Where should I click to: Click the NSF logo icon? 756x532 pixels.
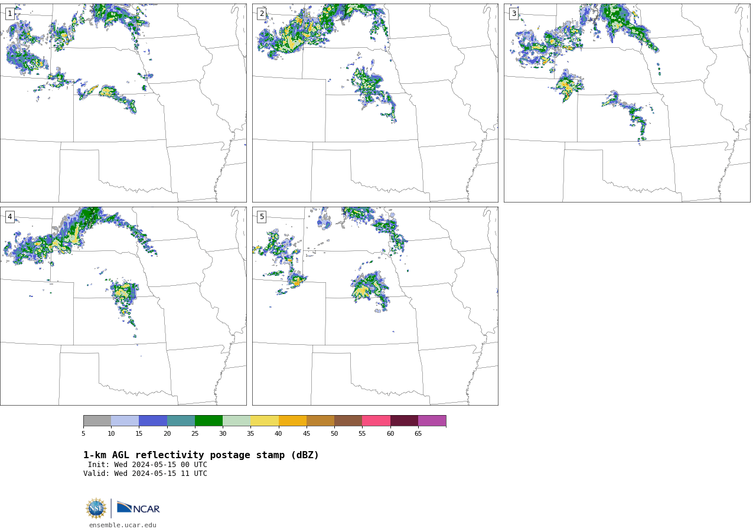click(96, 508)
